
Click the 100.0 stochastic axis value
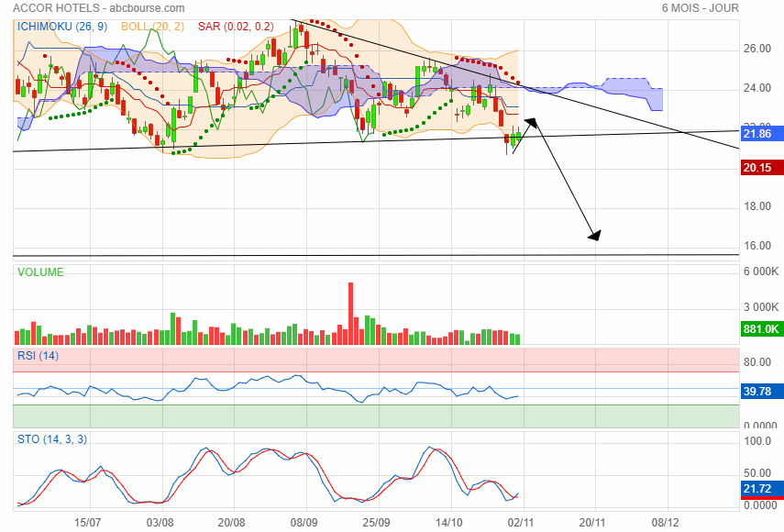(x=757, y=441)
